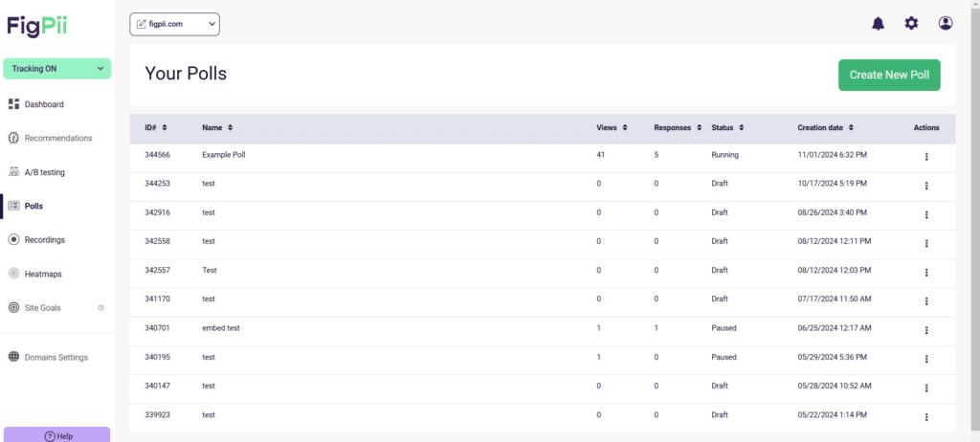Viewport: 980px width, 442px height.
Task: Click the Site Goals help tooltip icon
Action: (101, 308)
